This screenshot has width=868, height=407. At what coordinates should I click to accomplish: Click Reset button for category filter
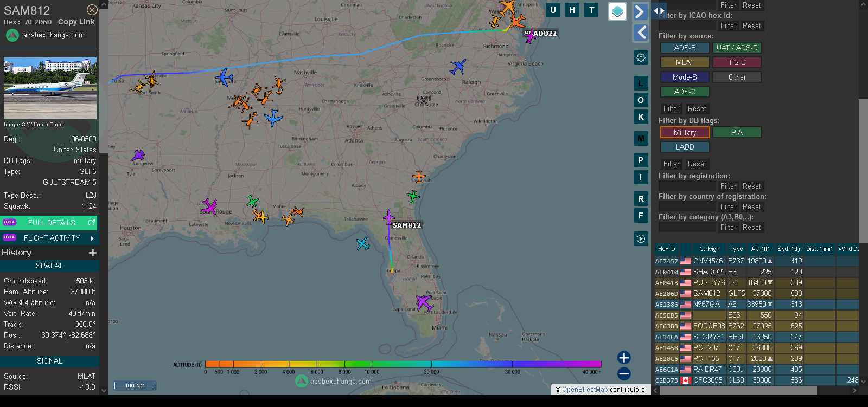coord(751,227)
